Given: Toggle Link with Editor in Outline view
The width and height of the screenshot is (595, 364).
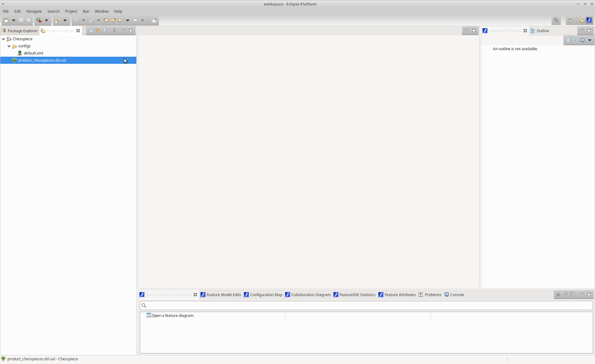Looking at the screenshot, I should tap(583, 40).
